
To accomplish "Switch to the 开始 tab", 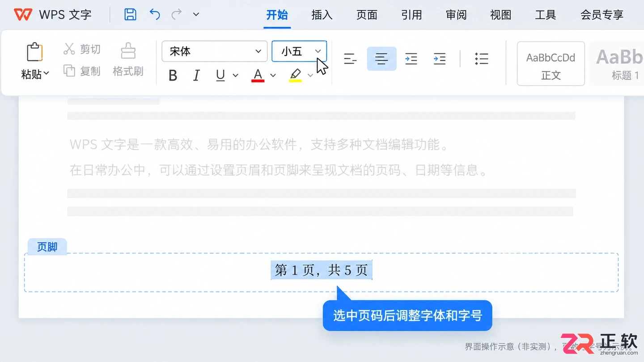I will pyautogui.click(x=277, y=15).
